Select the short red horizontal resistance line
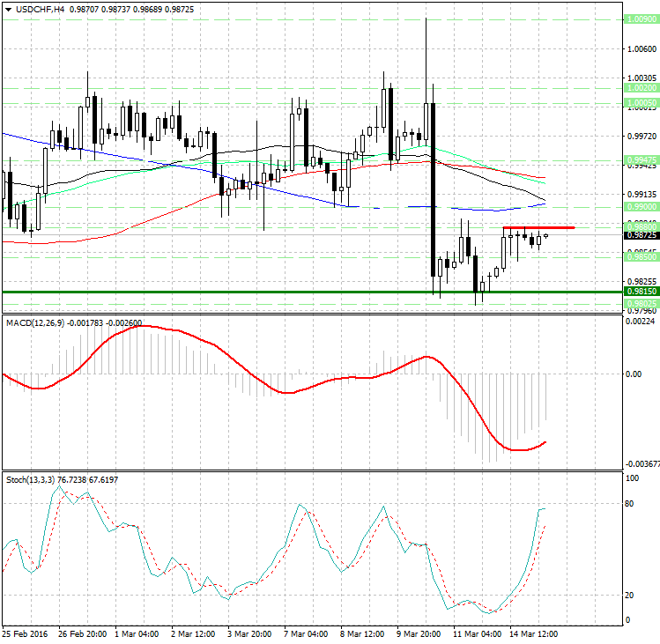Image resolution: width=660 pixels, height=644 pixels. pos(538,228)
